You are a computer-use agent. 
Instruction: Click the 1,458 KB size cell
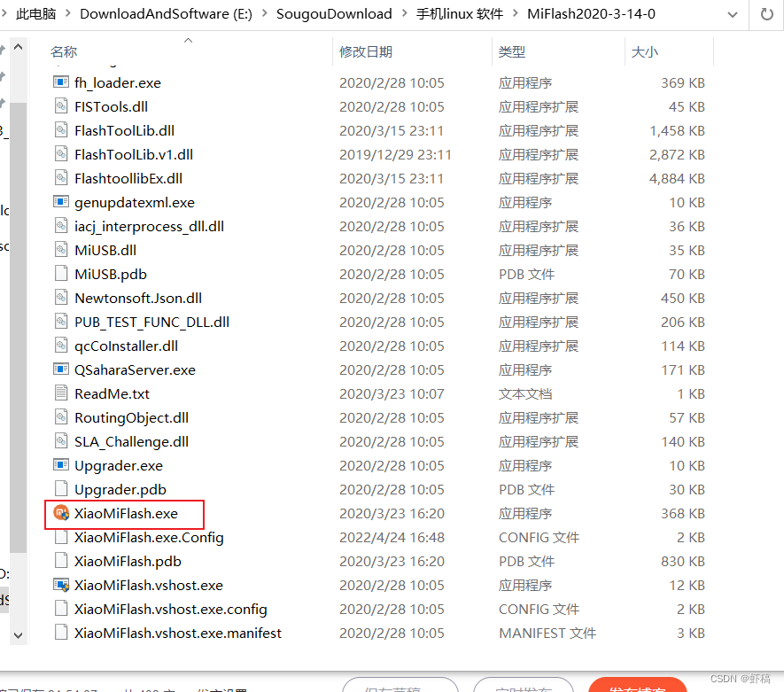[x=677, y=130]
